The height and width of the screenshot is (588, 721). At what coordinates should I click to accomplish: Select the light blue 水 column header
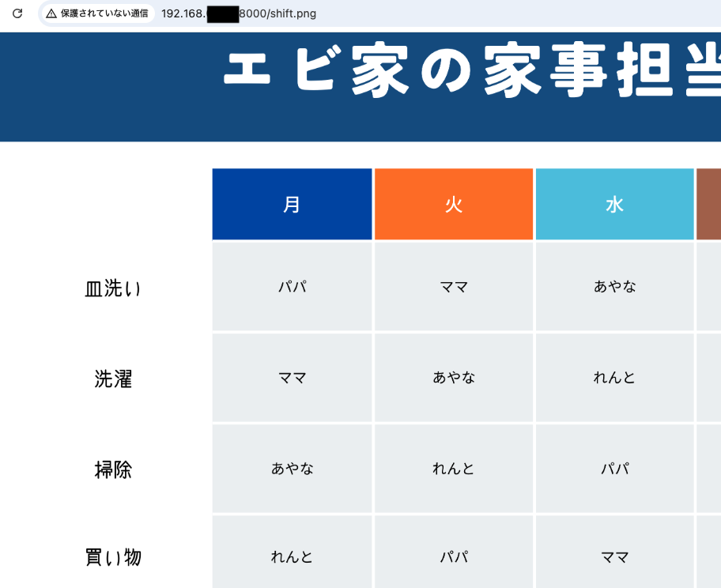[614, 204]
